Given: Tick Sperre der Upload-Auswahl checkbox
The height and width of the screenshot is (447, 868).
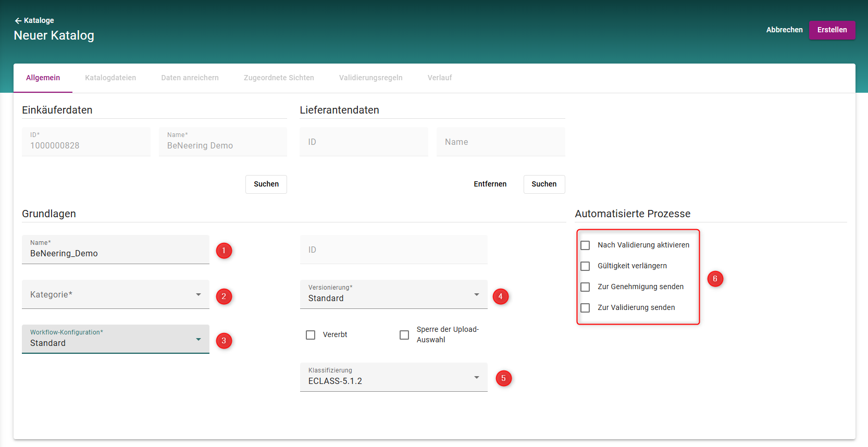Looking at the screenshot, I should pyautogui.click(x=404, y=335).
